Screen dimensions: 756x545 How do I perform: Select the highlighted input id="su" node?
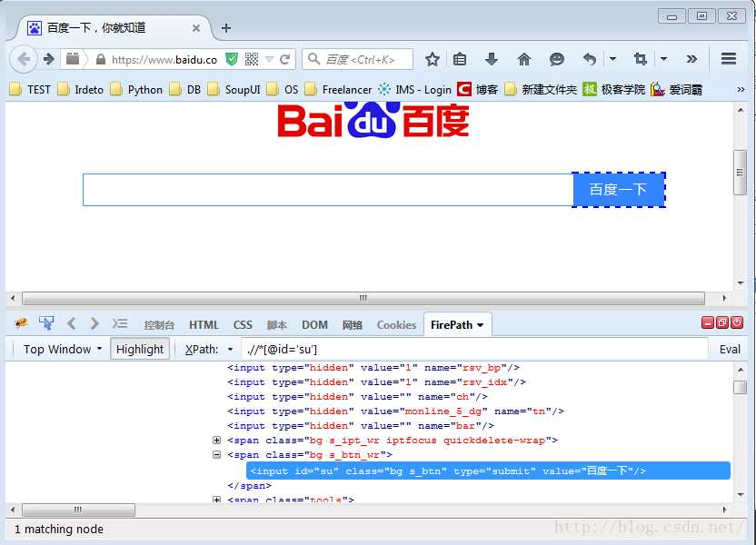point(488,471)
